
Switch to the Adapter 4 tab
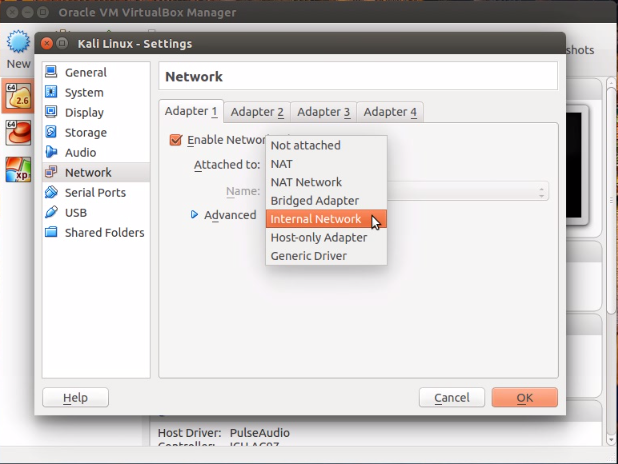pyautogui.click(x=390, y=112)
